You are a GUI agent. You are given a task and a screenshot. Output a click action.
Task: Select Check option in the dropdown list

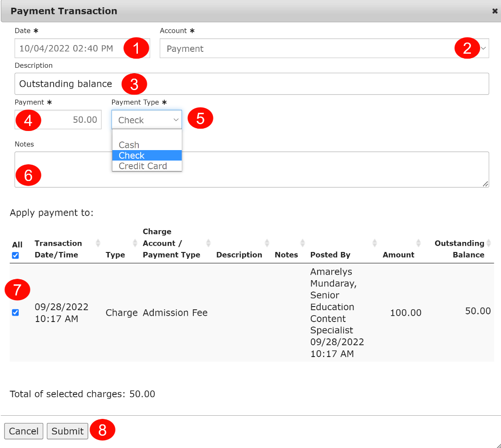tap(132, 156)
